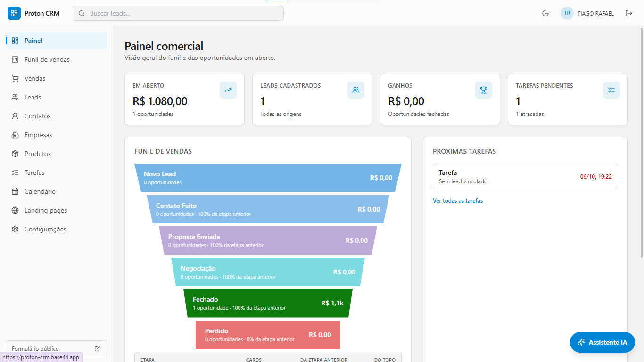
Task: Select the Negociação funnel stage
Action: pyautogui.click(x=268, y=272)
